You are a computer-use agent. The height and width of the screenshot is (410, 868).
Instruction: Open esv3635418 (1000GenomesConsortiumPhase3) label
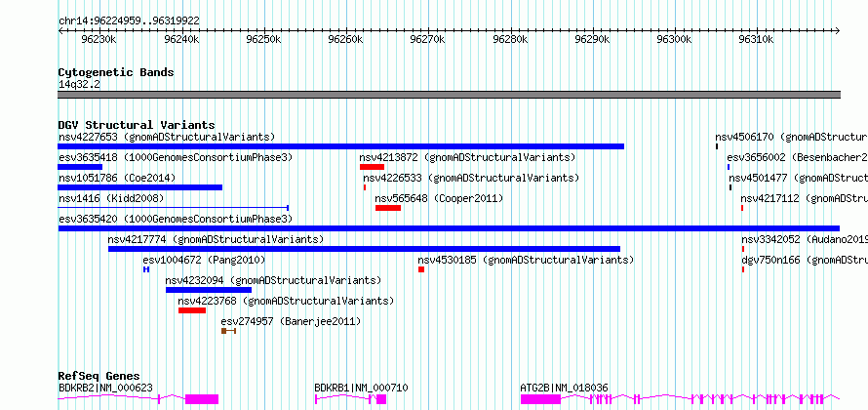point(176,157)
